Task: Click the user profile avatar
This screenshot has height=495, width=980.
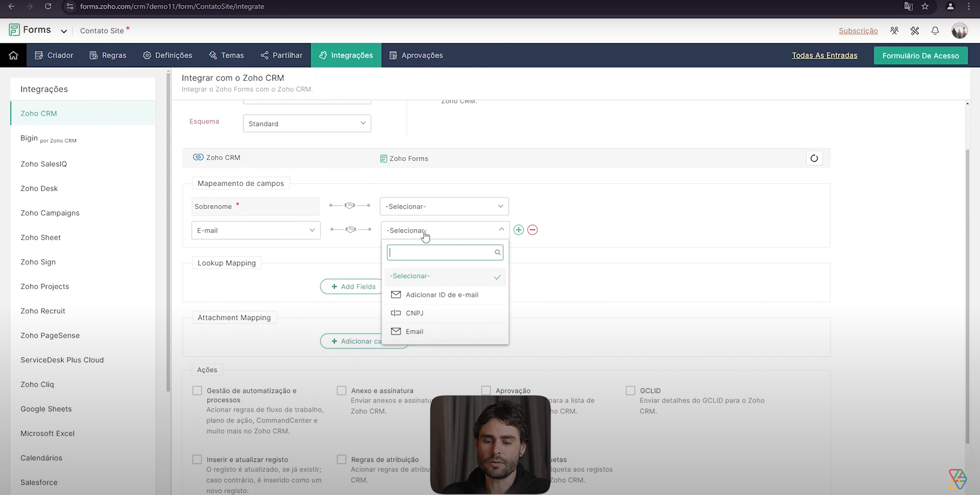Action: click(x=960, y=31)
